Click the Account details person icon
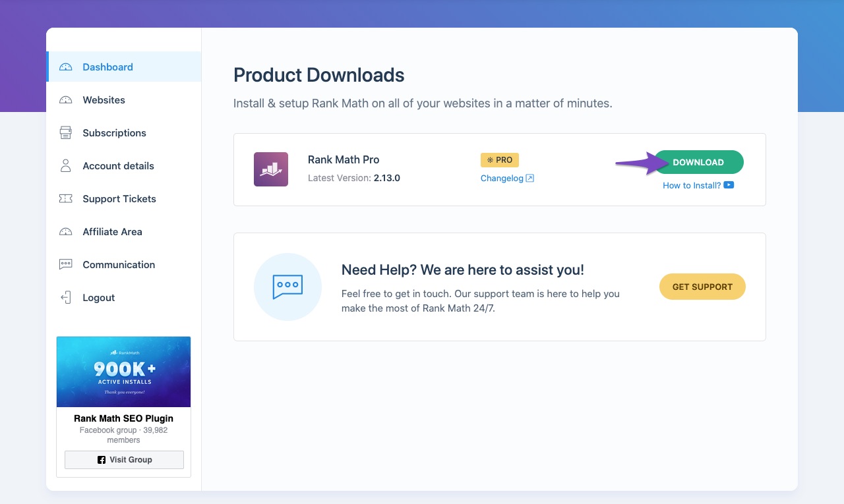This screenshot has width=844, height=504. [x=65, y=166]
